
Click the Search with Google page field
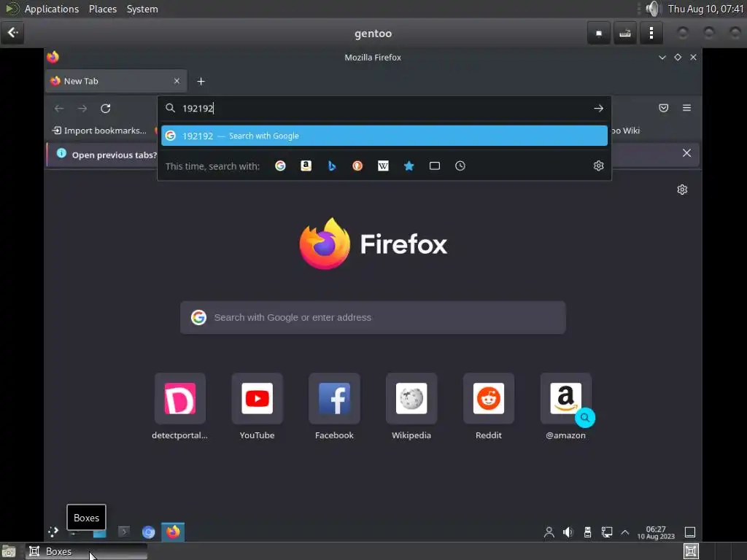click(373, 318)
